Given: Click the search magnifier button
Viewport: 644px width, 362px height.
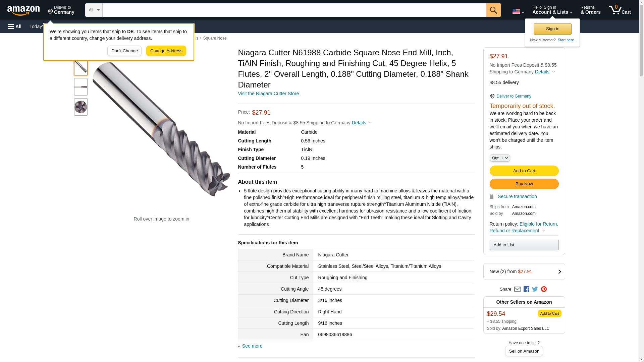Looking at the screenshot, I should [x=493, y=10].
